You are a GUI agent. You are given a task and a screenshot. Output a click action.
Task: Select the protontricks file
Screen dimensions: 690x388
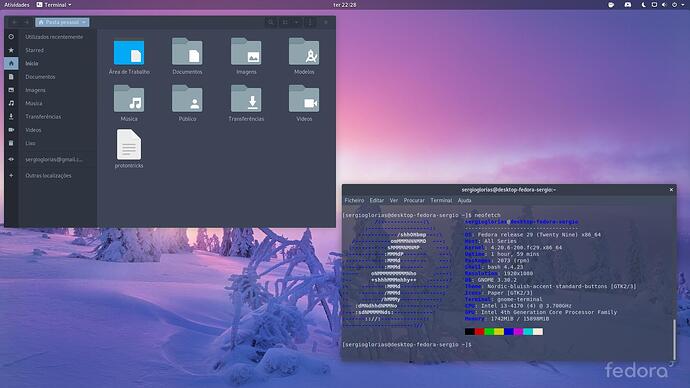tap(129, 144)
